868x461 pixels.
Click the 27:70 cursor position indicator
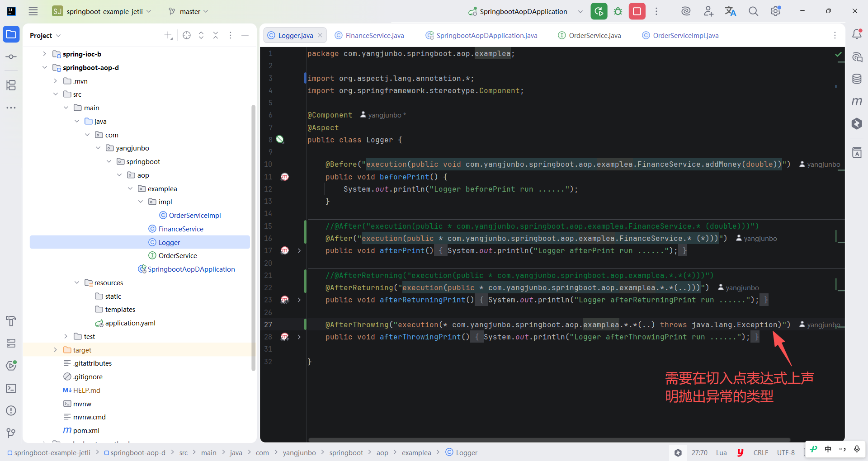699,452
